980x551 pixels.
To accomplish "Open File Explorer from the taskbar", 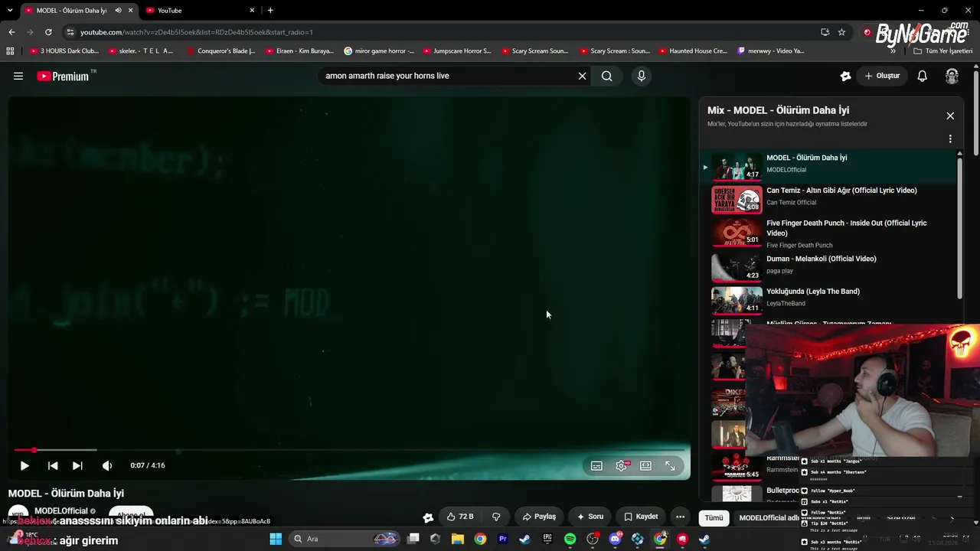I will point(458,539).
